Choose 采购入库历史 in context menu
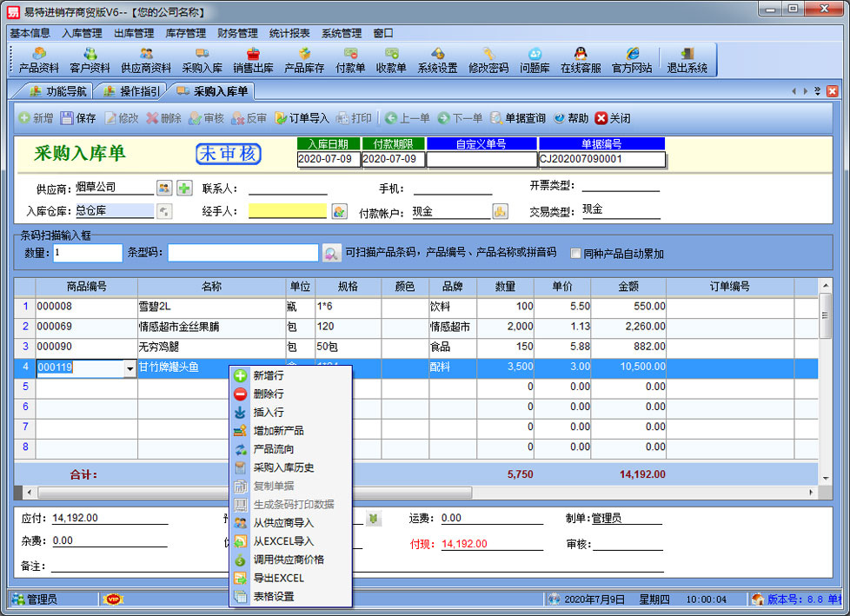Image resolution: width=850 pixels, height=616 pixels. [x=290, y=467]
